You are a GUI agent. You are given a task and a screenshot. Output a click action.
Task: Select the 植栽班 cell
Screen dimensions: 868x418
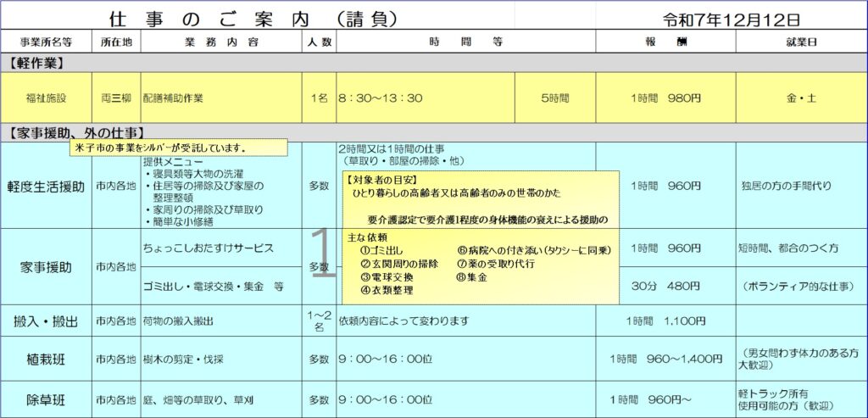46,359
